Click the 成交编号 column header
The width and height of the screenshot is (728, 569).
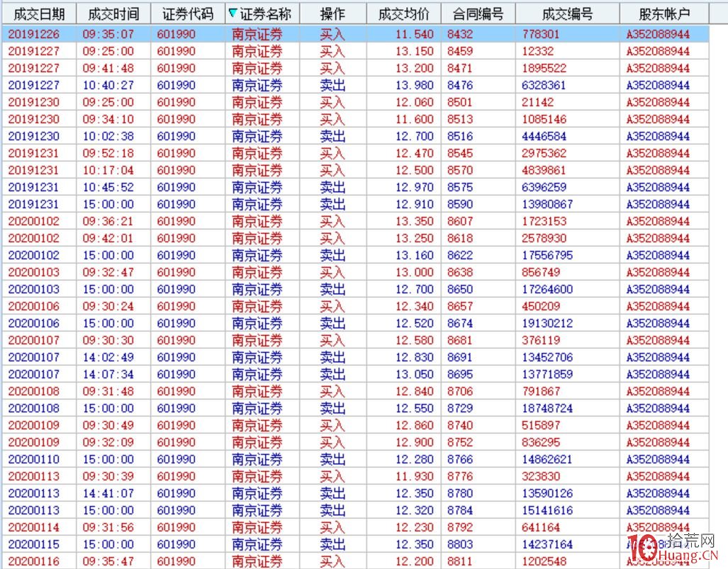(x=567, y=14)
